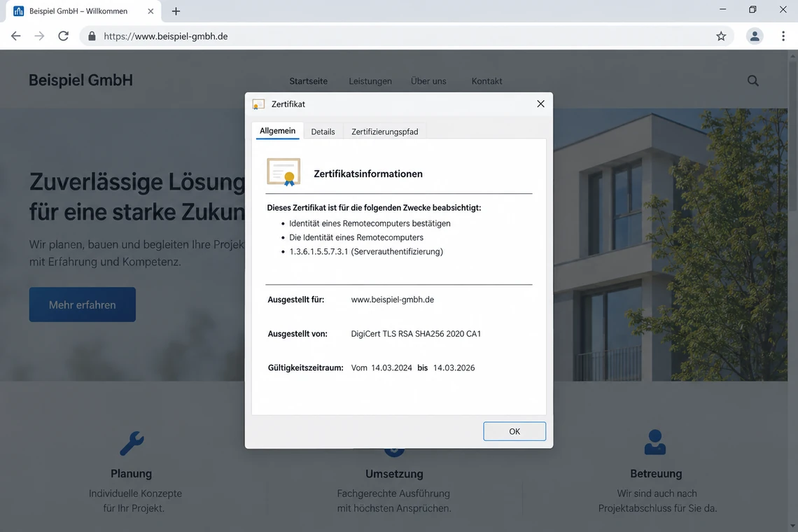Open the Kontakt navigation item

click(x=486, y=81)
